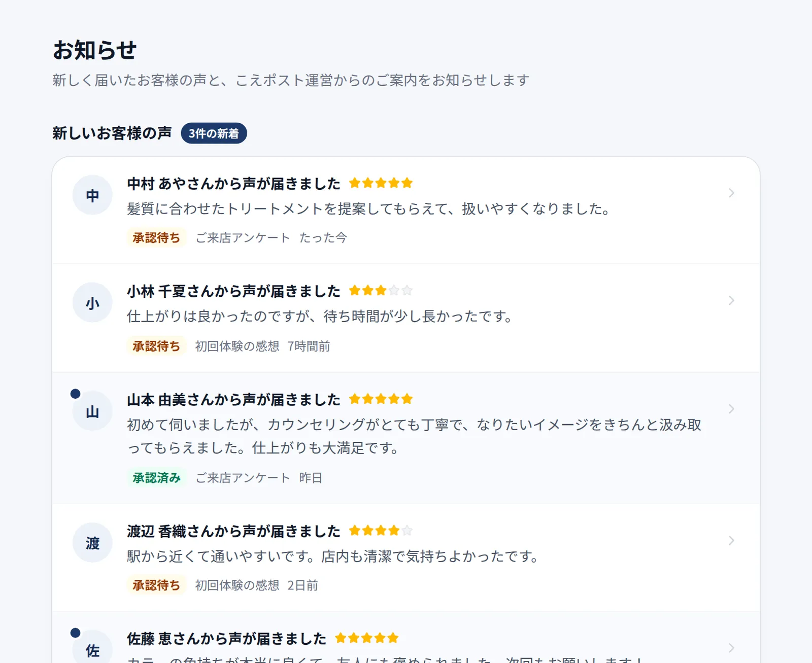Click the 山 avatar for 山本 由美
The width and height of the screenshot is (812, 663).
tap(92, 411)
